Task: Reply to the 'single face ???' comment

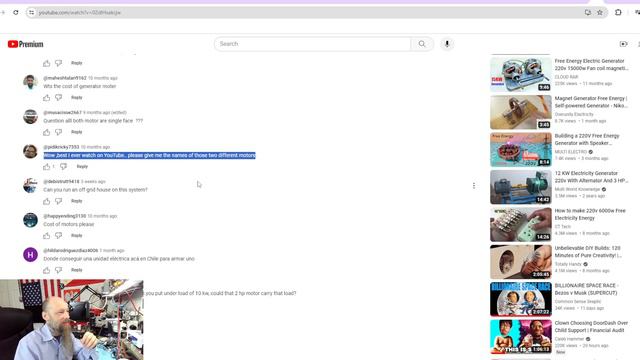Action: (77, 132)
